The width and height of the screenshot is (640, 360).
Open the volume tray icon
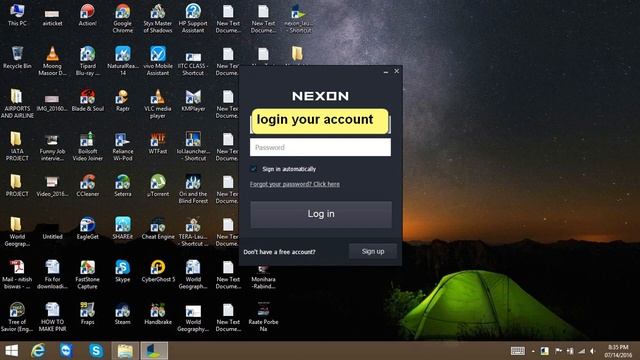pyautogui.click(x=592, y=351)
